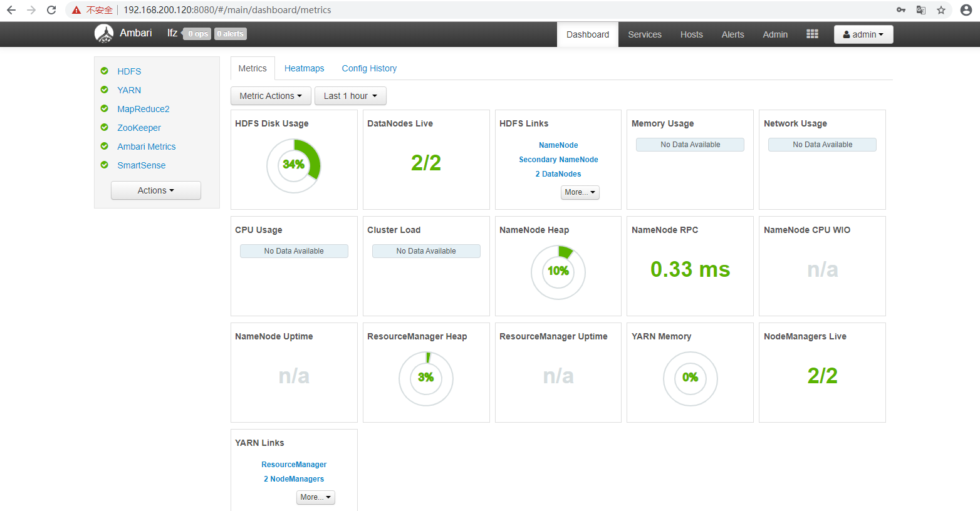The width and height of the screenshot is (980, 511).
Task: Click the green status icon beside HDFS
Action: coord(105,71)
